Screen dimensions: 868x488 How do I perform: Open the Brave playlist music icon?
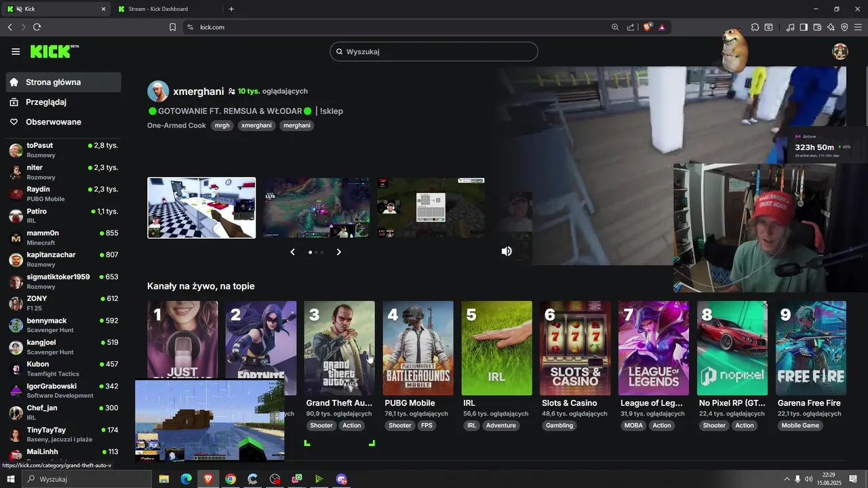790,27
